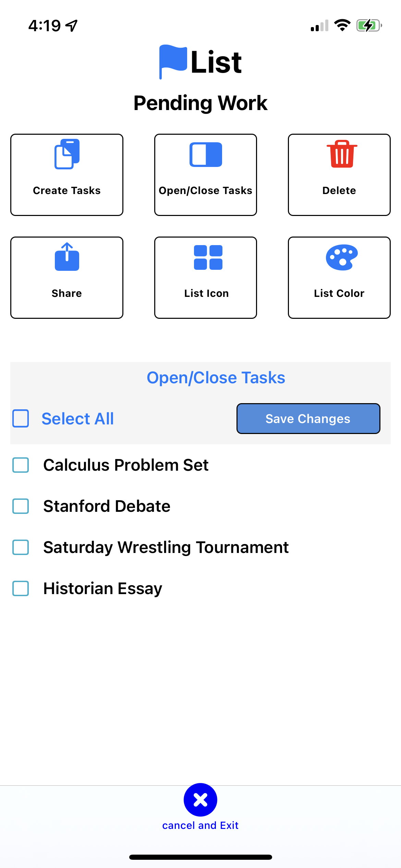
Task: Tap the blue flag list icon
Action: point(173,61)
